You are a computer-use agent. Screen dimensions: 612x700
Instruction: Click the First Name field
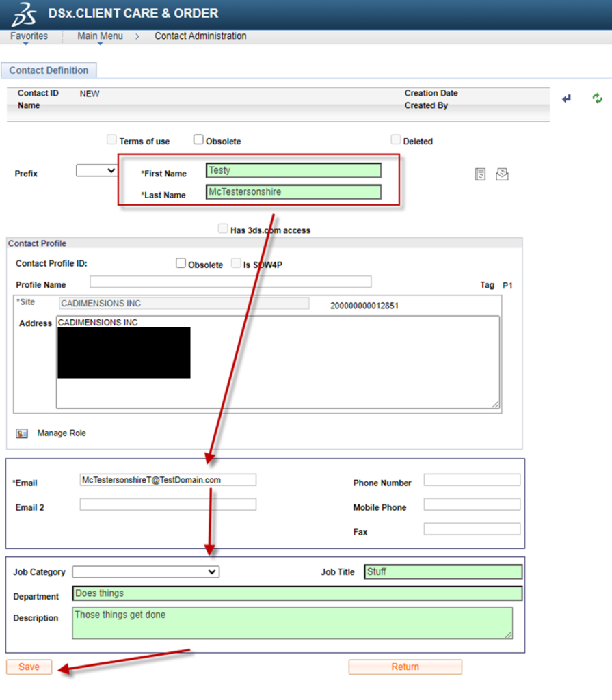pos(293,170)
